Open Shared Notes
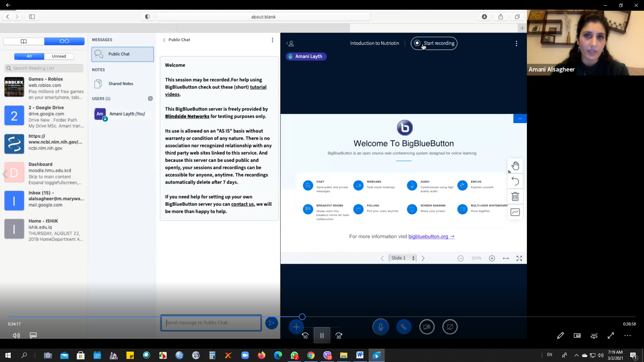Screen dimensions: 644x362 [122, 84]
